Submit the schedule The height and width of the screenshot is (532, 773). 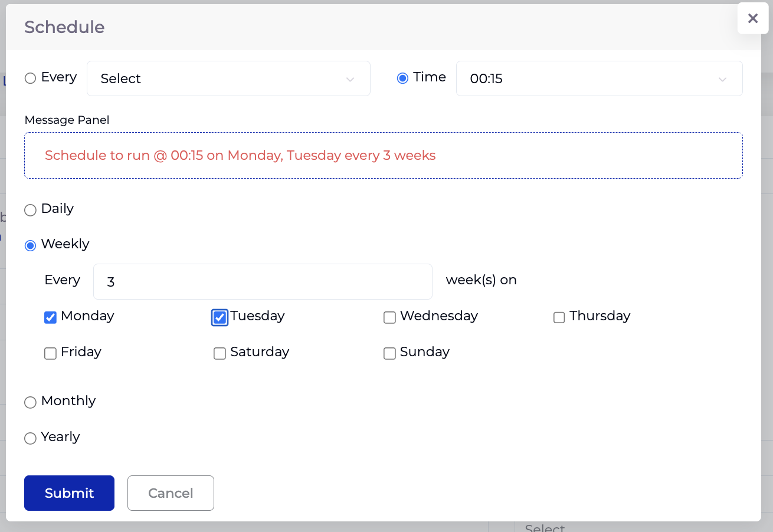pyautogui.click(x=69, y=493)
